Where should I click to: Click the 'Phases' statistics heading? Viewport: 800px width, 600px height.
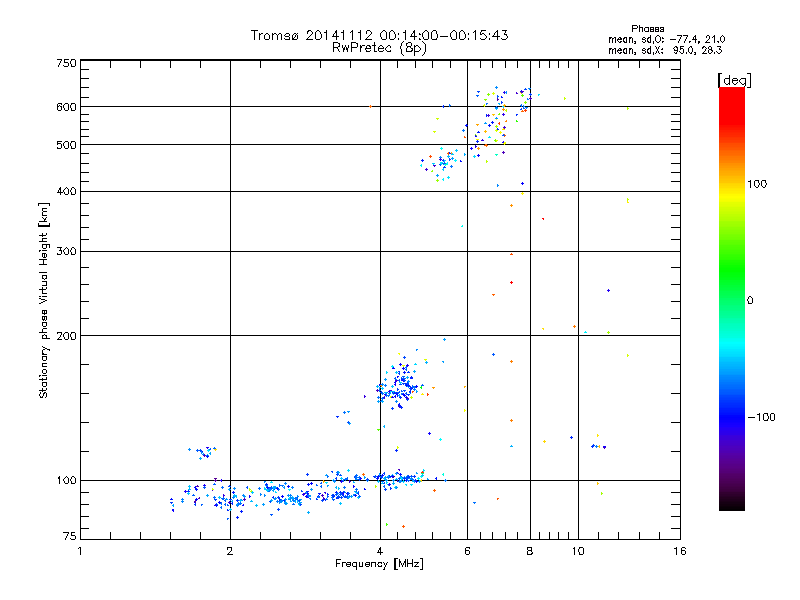(647, 29)
